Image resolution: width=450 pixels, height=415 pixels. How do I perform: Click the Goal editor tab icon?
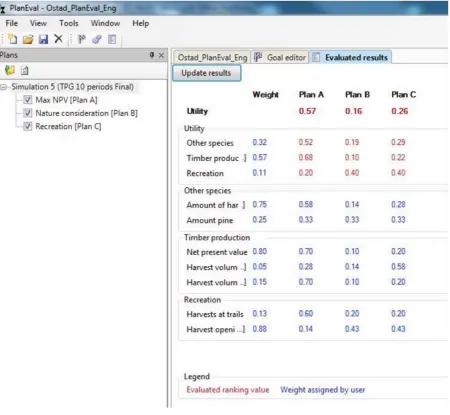[x=258, y=57]
